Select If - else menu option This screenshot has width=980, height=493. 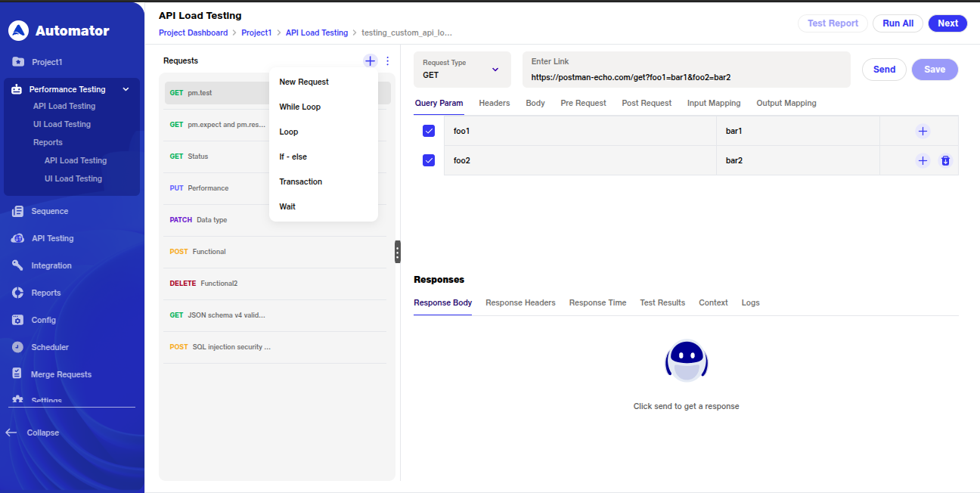click(x=293, y=157)
